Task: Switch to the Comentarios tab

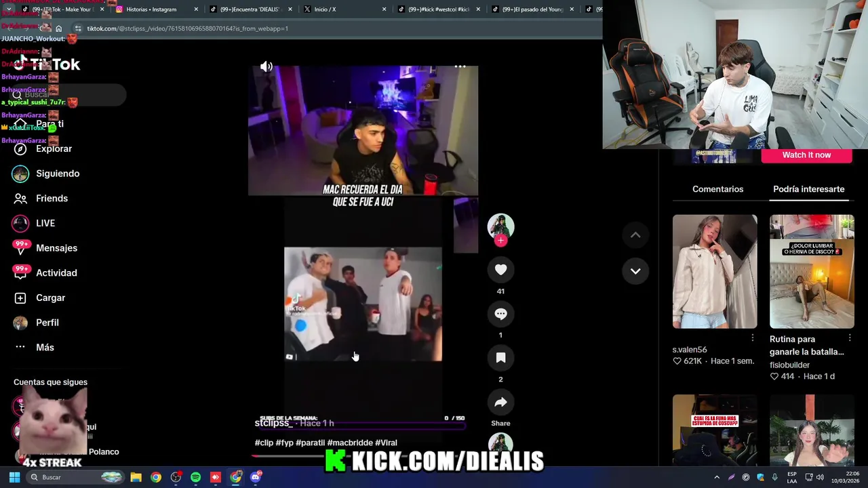Action: (717, 189)
